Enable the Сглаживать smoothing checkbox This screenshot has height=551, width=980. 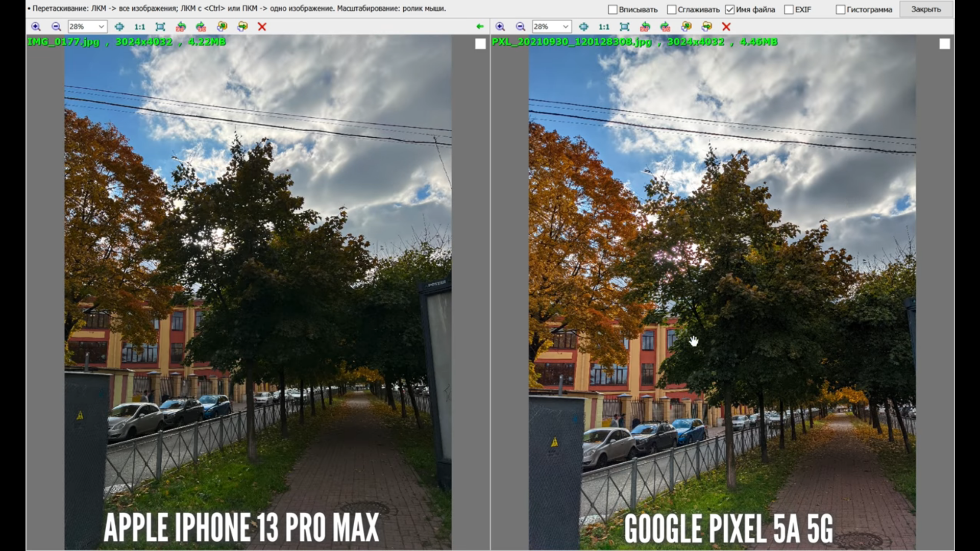(672, 10)
